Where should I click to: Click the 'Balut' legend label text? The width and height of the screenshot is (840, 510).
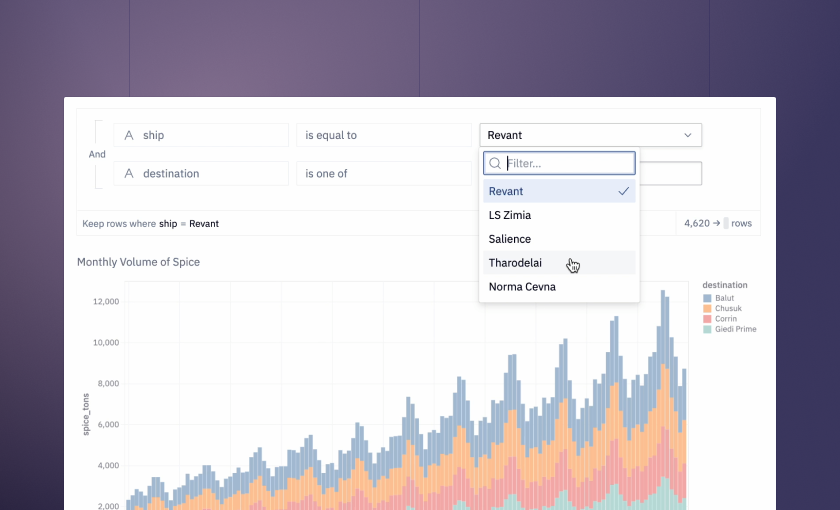pyautogui.click(x=725, y=298)
